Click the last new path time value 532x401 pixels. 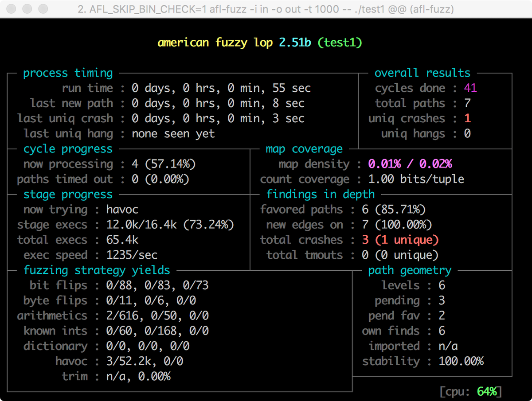coord(218,103)
